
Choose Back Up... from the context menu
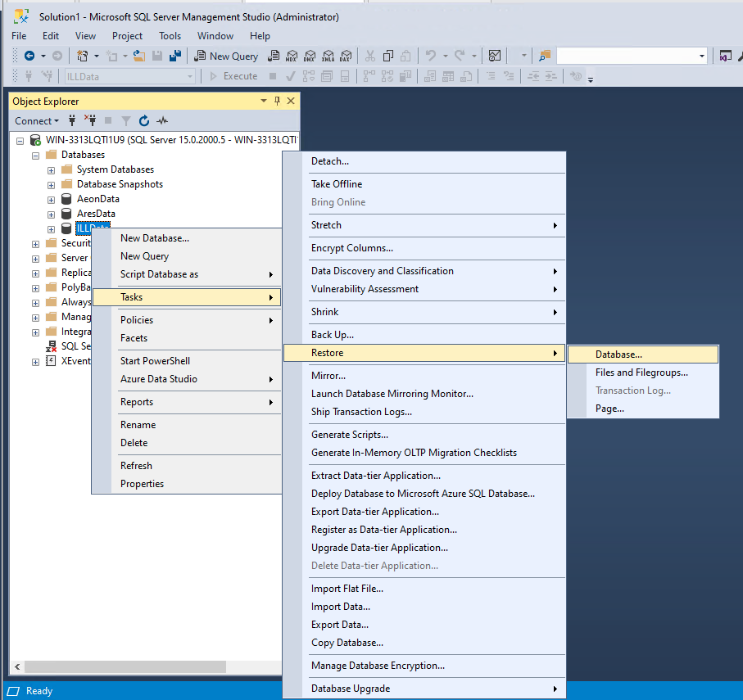tap(333, 334)
